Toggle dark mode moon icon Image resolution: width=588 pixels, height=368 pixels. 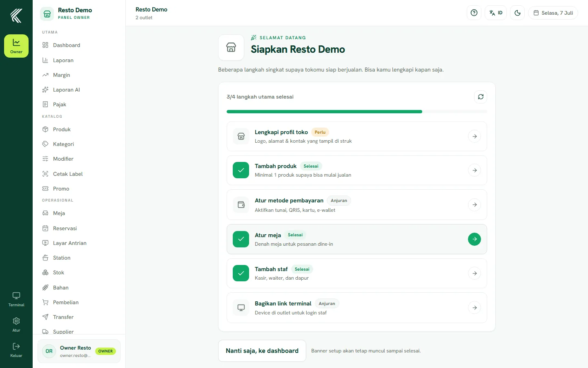(517, 13)
